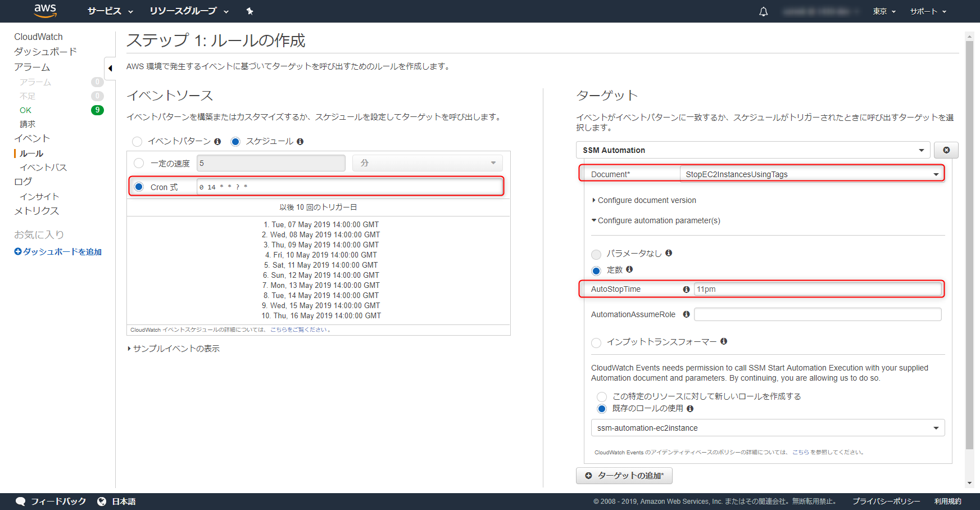
Task: Click the ダッシュボードを追加 link
Action: coord(62,252)
